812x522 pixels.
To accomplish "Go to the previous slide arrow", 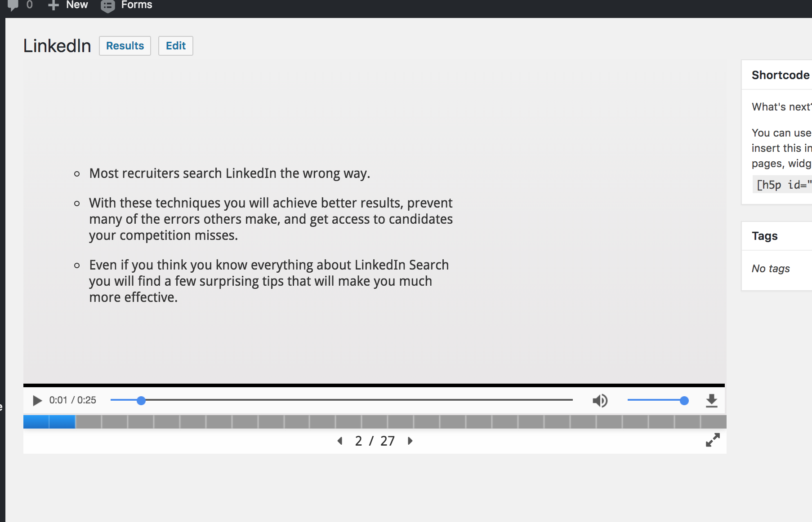I will [x=340, y=441].
